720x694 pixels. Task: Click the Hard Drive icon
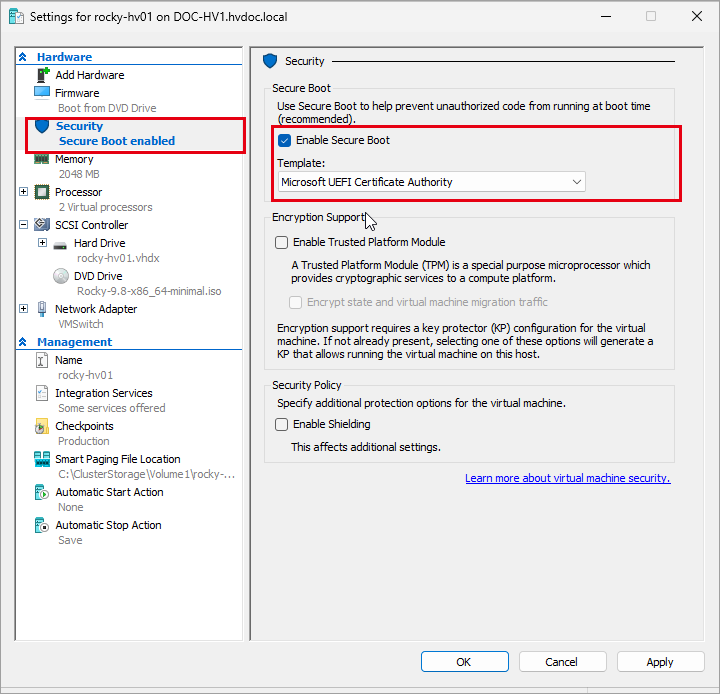coord(60,245)
